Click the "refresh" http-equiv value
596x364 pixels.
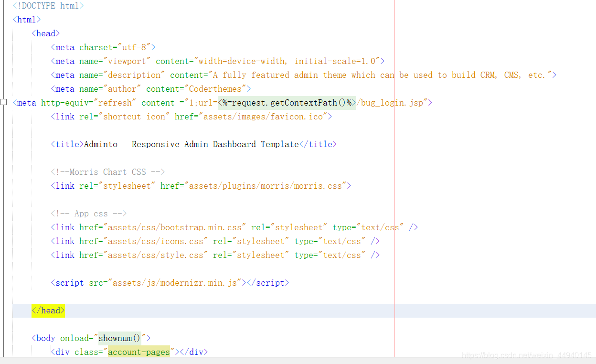click(x=115, y=103)
